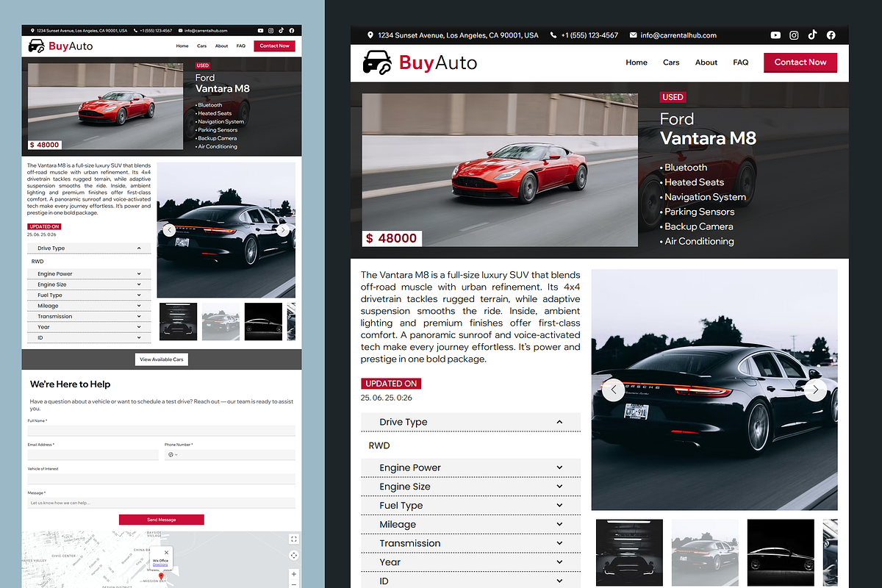Click the location pin icon in left preview header
882x588 pixels.
32,31
